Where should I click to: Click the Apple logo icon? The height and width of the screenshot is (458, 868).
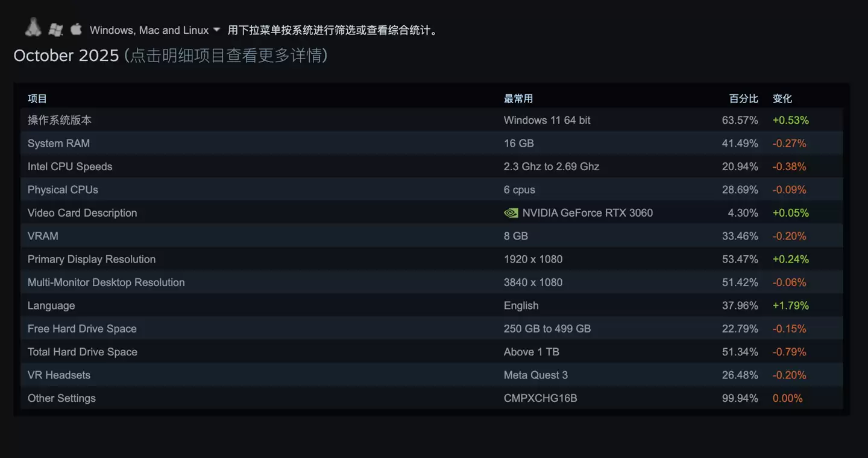click(x=75, y=28)
